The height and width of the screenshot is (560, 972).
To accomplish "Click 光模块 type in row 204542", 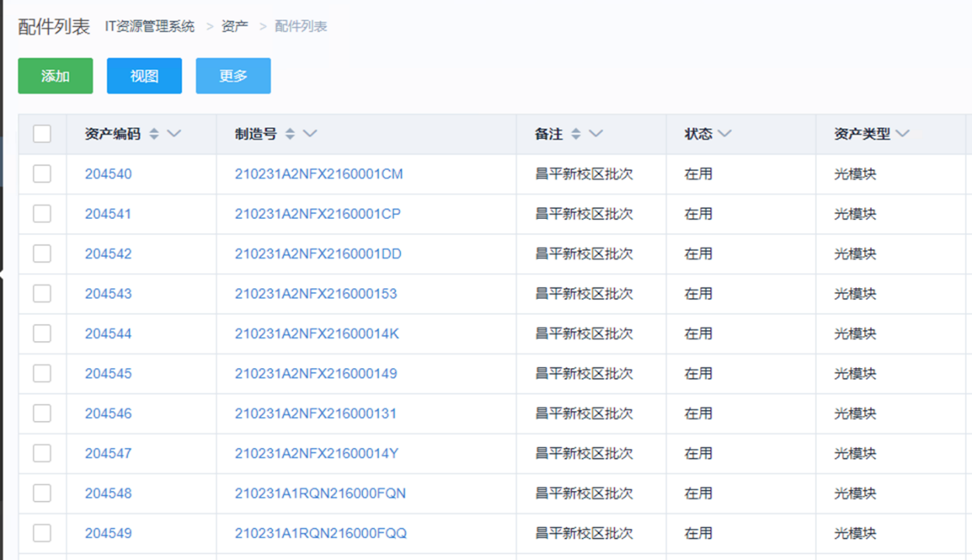I will [855, 253].
